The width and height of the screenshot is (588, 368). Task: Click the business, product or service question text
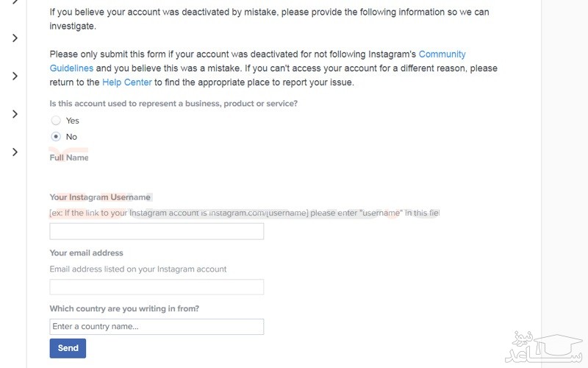[x=173, y=104]
